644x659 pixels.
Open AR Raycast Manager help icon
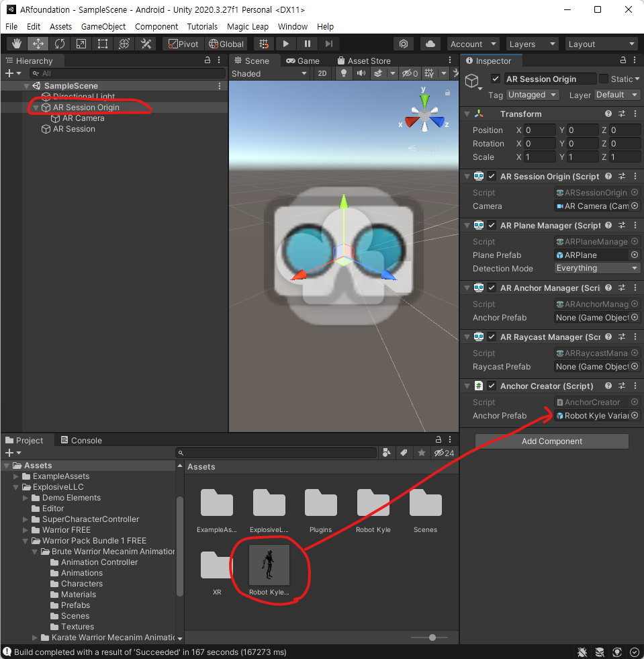pyautogui.click(x=608, y=337)
